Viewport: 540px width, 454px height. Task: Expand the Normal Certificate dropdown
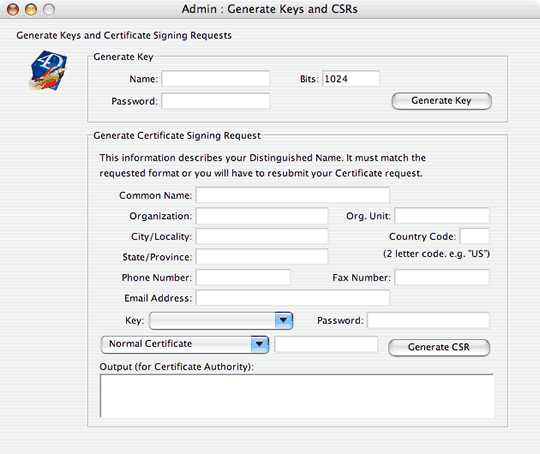click(x=185, y=344)
